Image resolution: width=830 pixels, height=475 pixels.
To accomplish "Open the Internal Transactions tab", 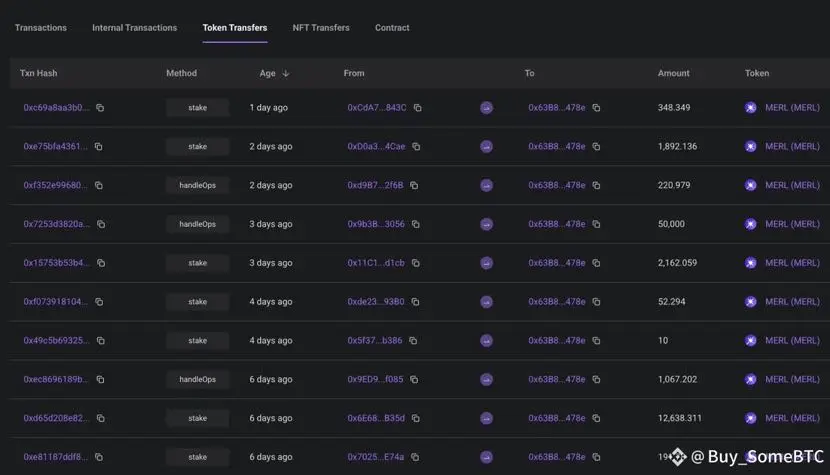I will coord(134,28).
